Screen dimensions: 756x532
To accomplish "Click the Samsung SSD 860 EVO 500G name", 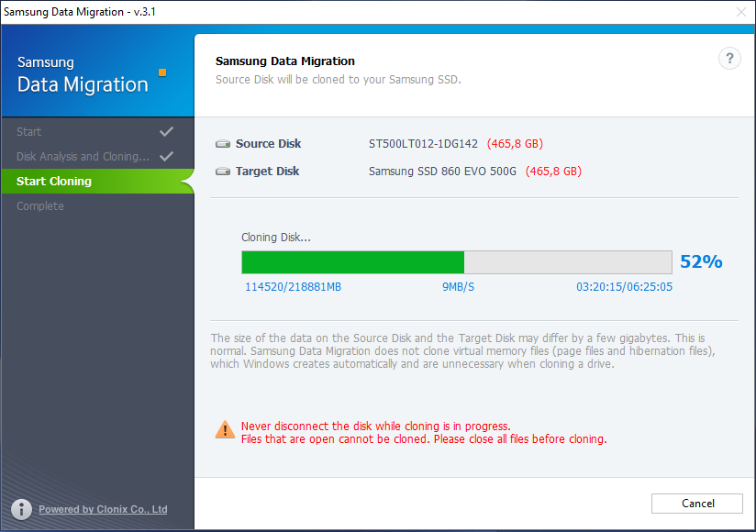I will pyautogui.click(x=442, y=172).
